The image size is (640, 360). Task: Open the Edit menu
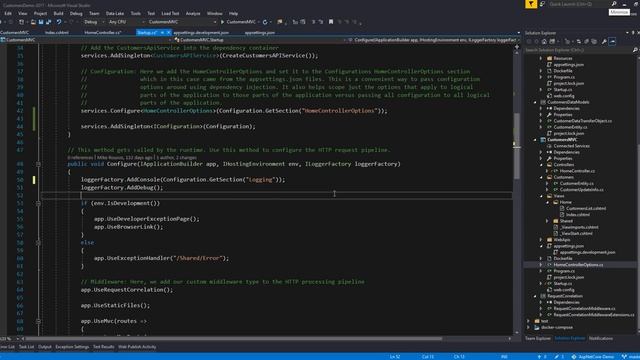(x=8, y=13)
